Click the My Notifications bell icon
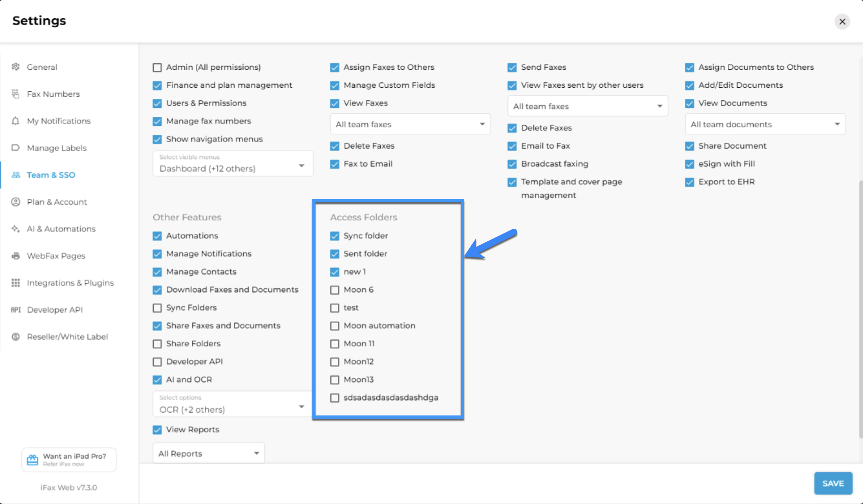Image resolution: width=863 pixels, height=504 pixels. pos(16,121)
